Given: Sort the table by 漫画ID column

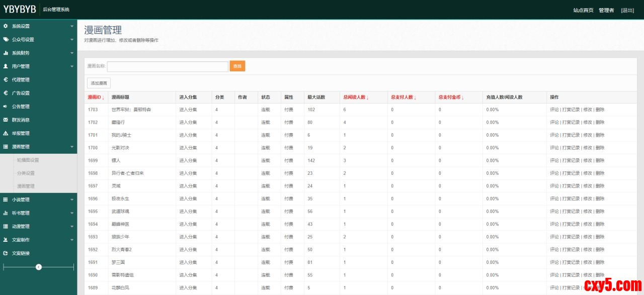Looking at the screenshot, I should coord(96,97).
